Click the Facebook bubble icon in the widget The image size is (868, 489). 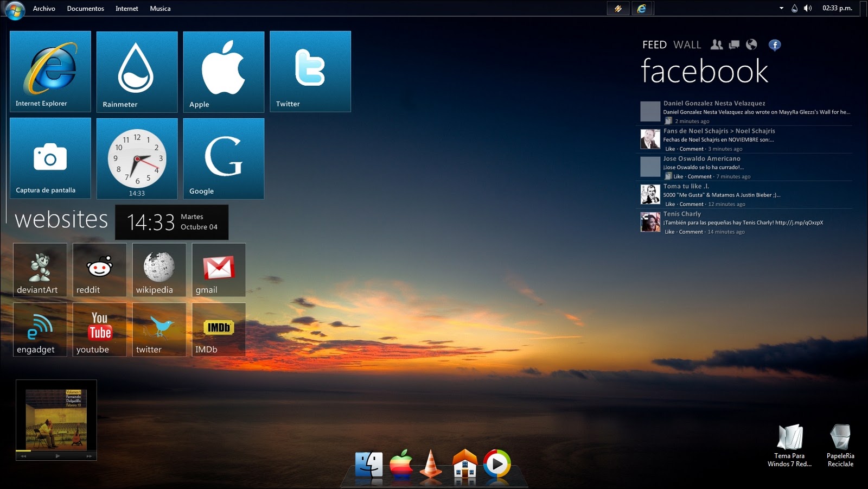pos(775,45)
